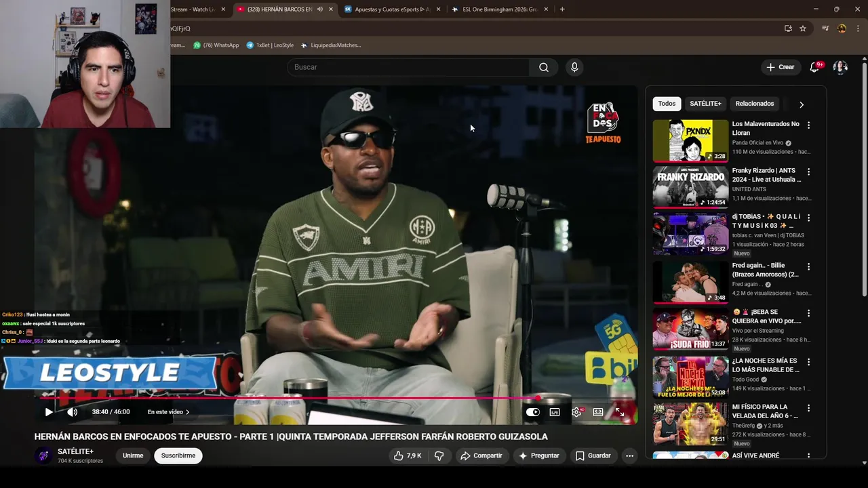Open the Crear upload menu
The width and height of the screenshot is (868, 488).
tap(780, 67)
